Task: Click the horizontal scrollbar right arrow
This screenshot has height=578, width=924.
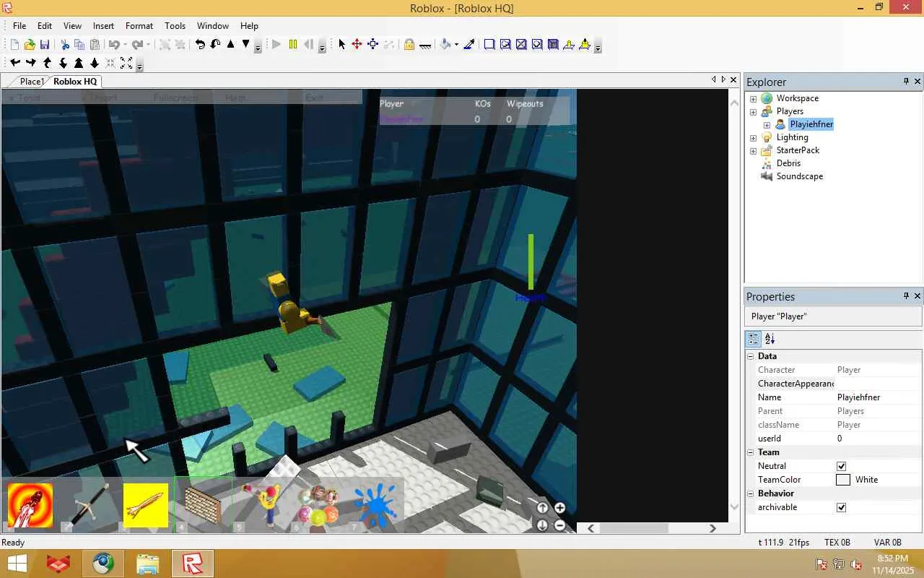Action: pyautogui.click(x=712, y=528)
